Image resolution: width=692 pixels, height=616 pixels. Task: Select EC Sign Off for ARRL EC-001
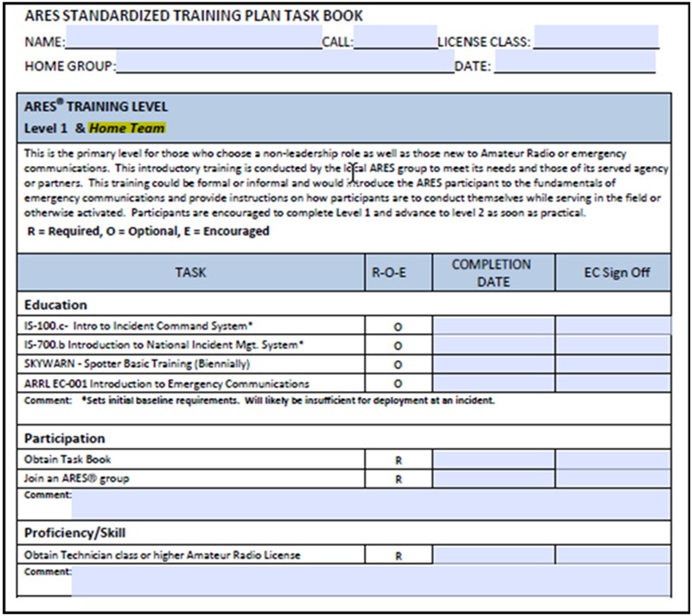tap(613, 382)
